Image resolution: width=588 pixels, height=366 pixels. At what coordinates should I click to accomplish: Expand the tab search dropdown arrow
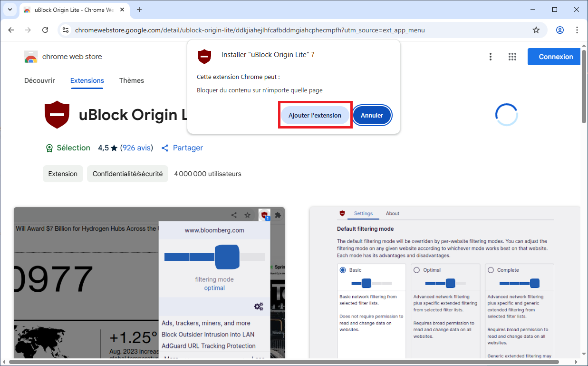click(10, 10)
